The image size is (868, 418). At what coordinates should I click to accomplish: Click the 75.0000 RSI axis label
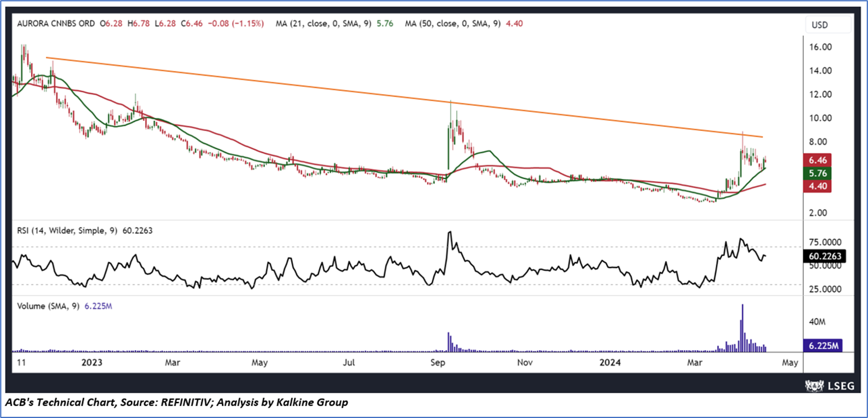[825, 243]
